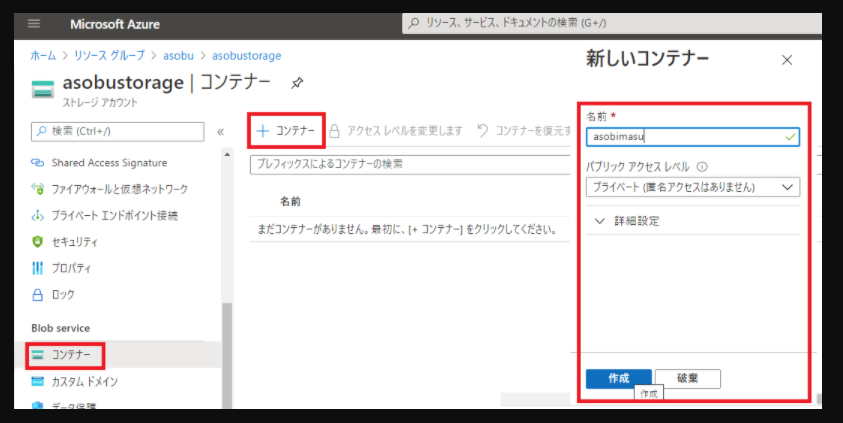Edit the 名前 field containing asobimasu
This screenshot has width=843, height=423.
pos(692,137)
